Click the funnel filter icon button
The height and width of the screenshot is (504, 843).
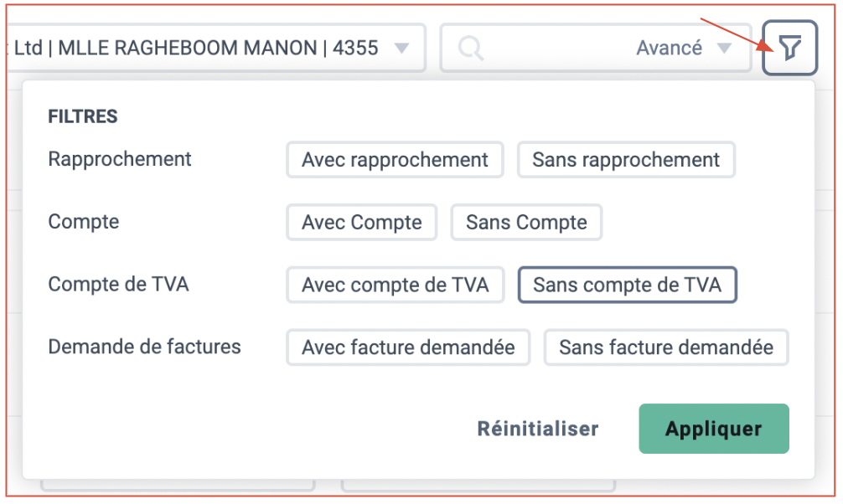[789, 47]
